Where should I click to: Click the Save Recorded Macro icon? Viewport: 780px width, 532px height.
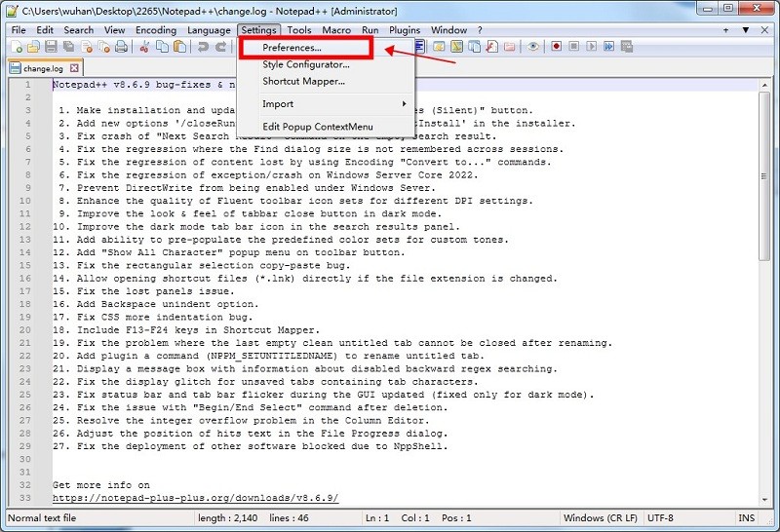(x=627, y=47)
